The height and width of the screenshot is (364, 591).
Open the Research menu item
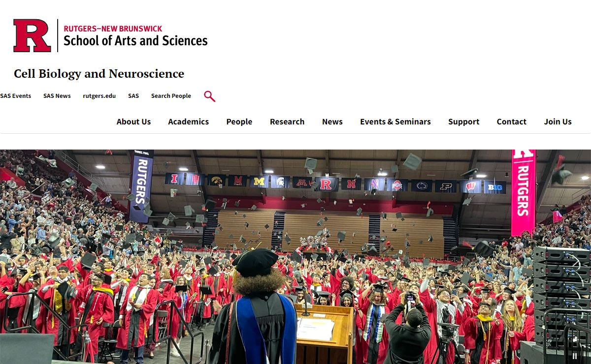pos(287,121)
